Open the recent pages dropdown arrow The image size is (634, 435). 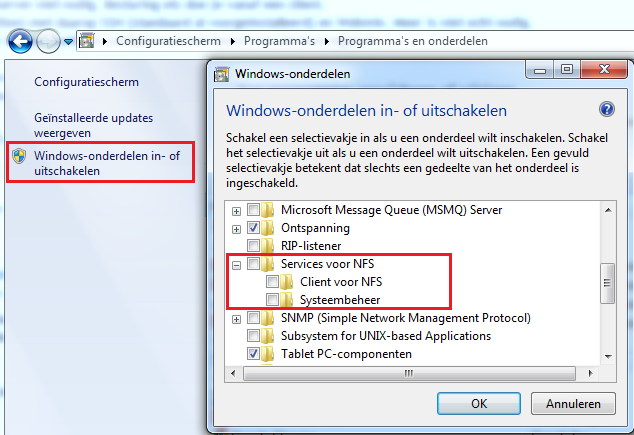point(68,42)
